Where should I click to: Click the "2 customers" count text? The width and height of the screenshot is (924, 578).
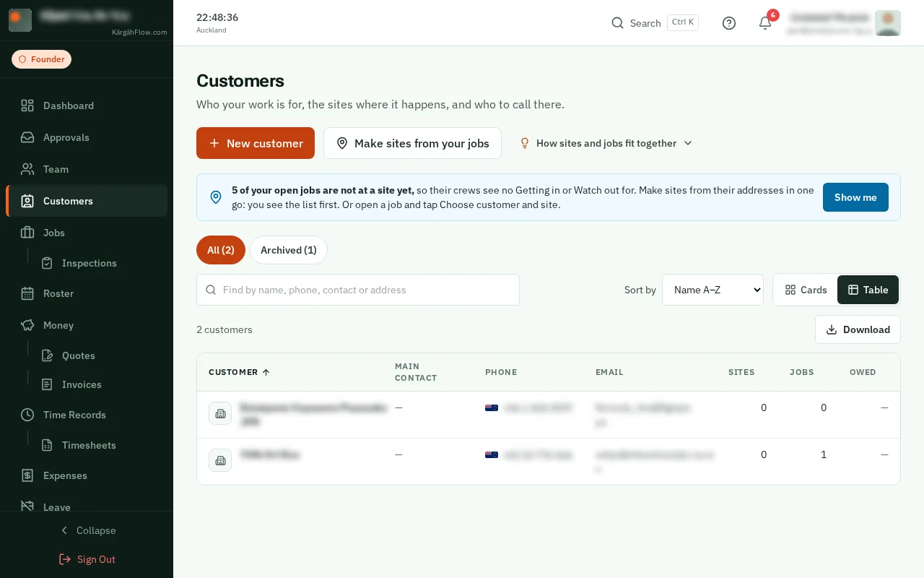(225, 329)
